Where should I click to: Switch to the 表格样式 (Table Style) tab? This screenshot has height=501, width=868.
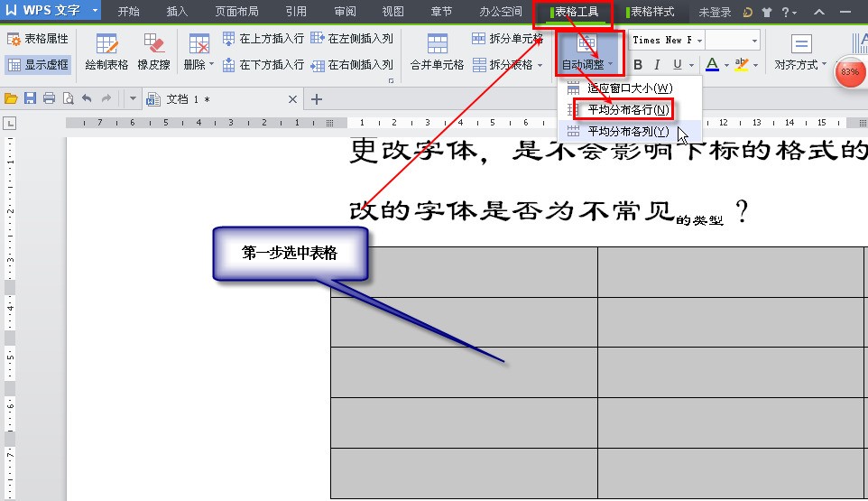[650, 12]
